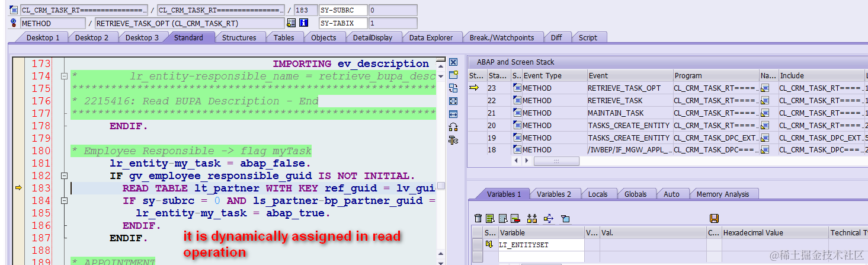The width and height of the screenshot is (868, 265).
Task: Click the filter-style icon in Variables toolbar
Action: (565, 219)
